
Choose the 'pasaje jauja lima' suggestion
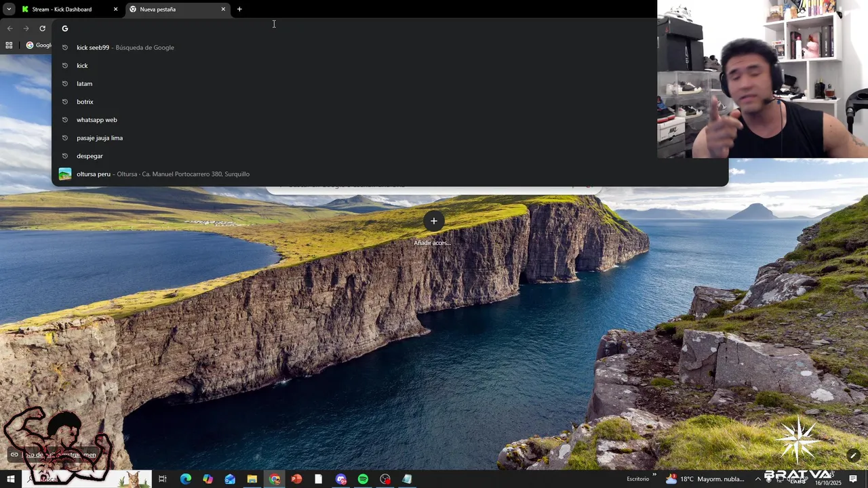(x=390, y=138)
